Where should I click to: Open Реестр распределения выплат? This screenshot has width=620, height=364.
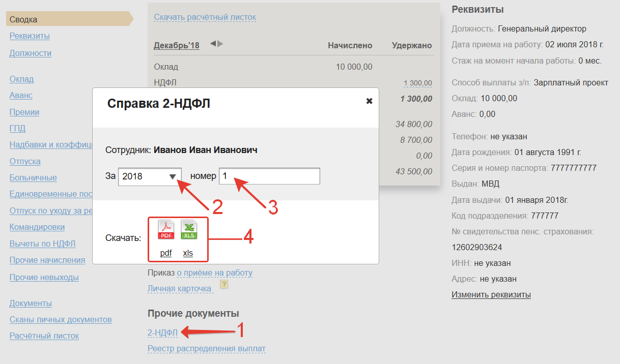point(207,349)
